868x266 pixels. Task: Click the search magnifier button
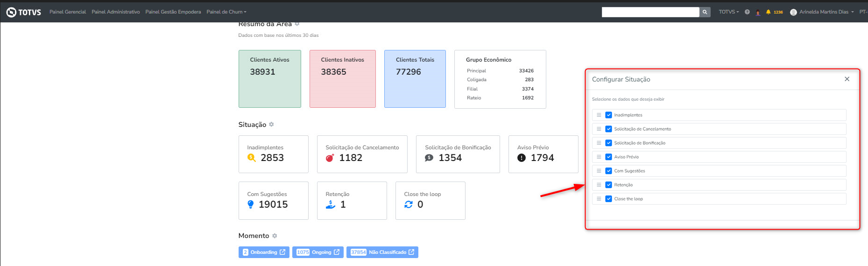(705, 12)
